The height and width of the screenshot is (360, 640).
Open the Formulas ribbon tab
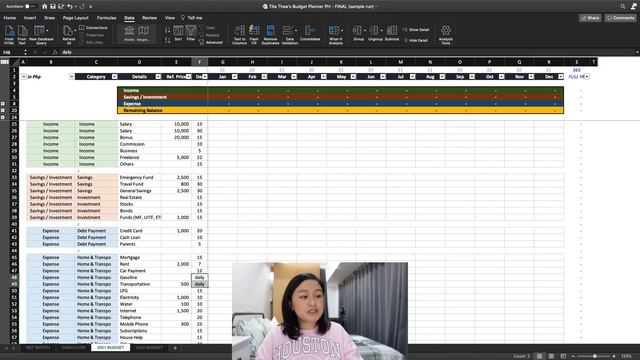(107, 18)
